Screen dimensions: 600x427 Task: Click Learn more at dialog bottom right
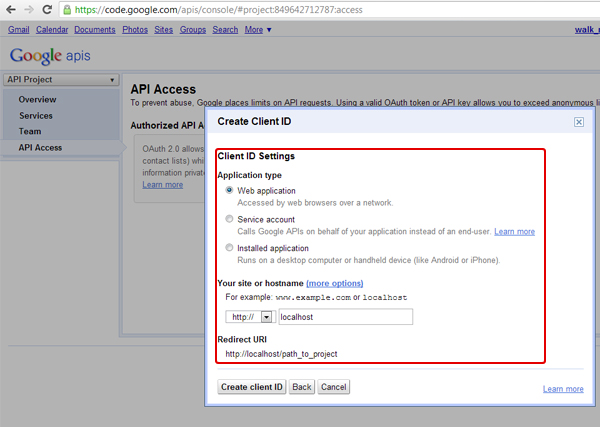(x=563, y=389)
